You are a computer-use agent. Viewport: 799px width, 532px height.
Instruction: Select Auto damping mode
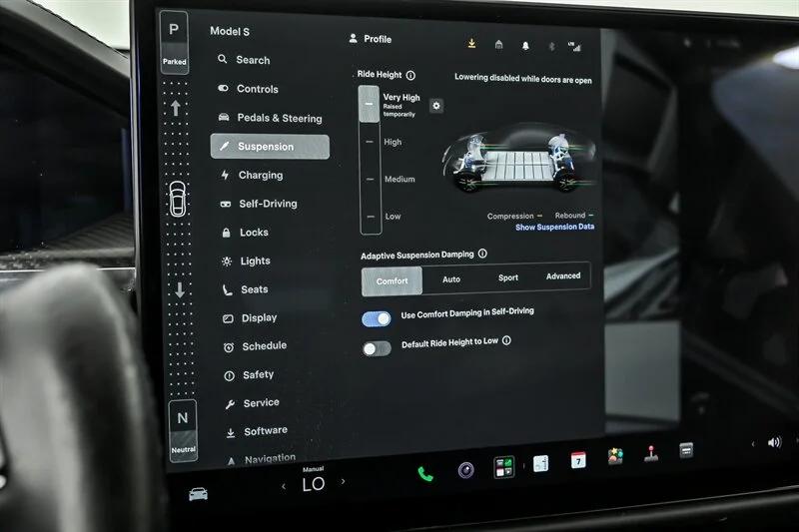coord(451,279)
